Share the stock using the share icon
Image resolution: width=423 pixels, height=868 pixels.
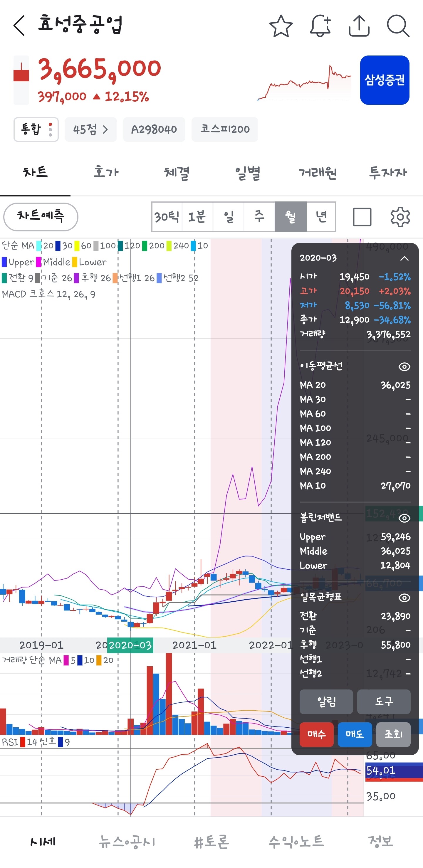(359, 26)
